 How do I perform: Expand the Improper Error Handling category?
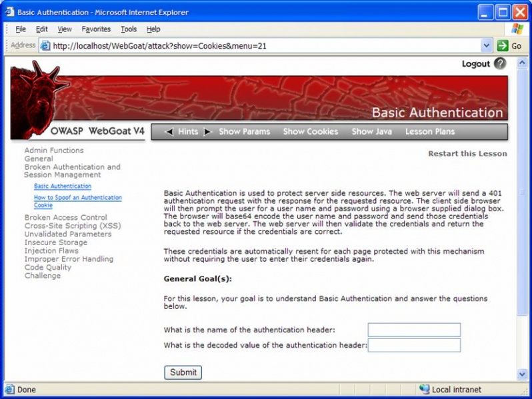coord(69,259)
